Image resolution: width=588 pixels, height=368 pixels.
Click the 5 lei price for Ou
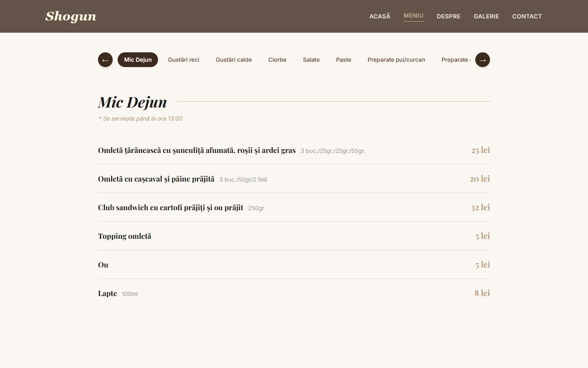483,265
